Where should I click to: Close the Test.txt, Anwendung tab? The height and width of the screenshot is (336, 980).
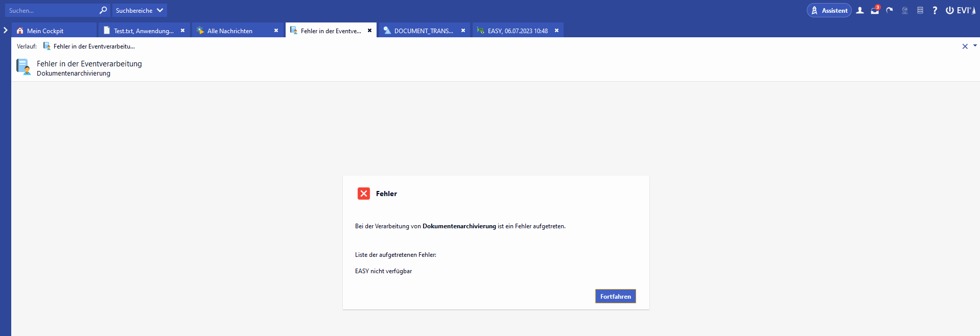[182, 31]
